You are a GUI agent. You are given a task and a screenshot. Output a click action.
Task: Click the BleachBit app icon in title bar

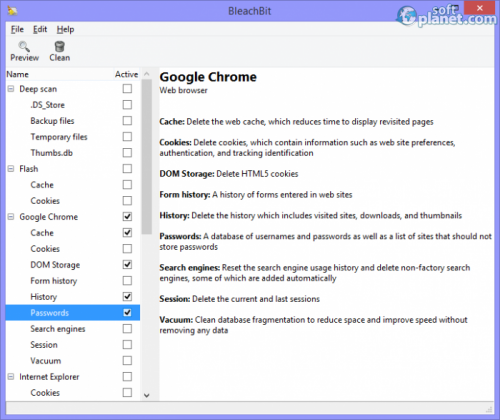coord(13,11)
